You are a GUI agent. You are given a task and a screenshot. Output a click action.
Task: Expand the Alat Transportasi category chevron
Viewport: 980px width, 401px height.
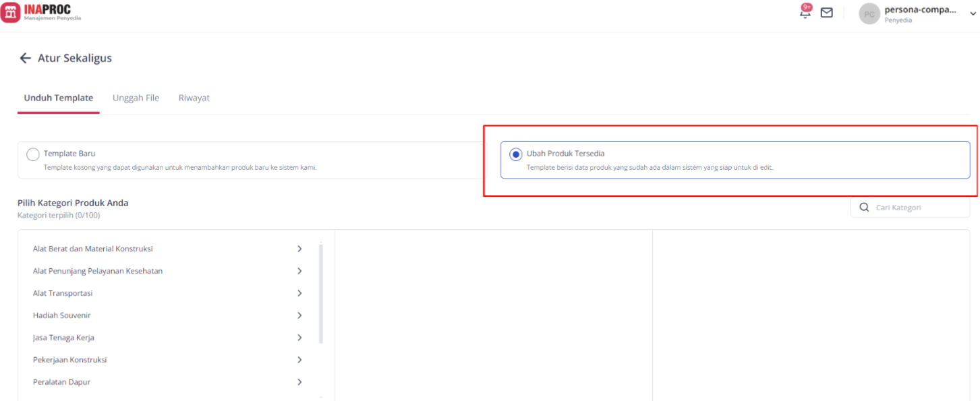point(299,293)
